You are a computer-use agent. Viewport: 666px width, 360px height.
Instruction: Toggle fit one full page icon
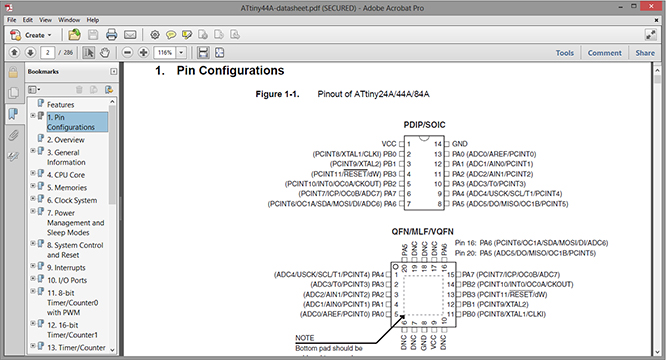tap(219, 53)
